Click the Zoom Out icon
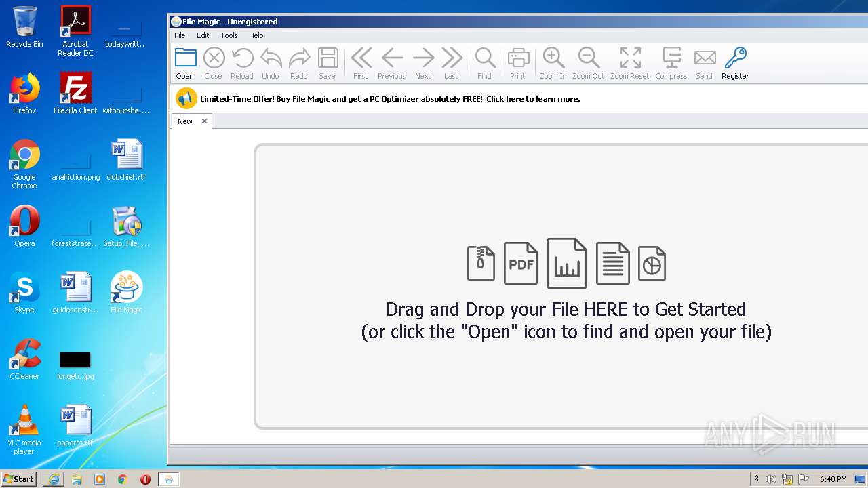 [x=589, y=58]
